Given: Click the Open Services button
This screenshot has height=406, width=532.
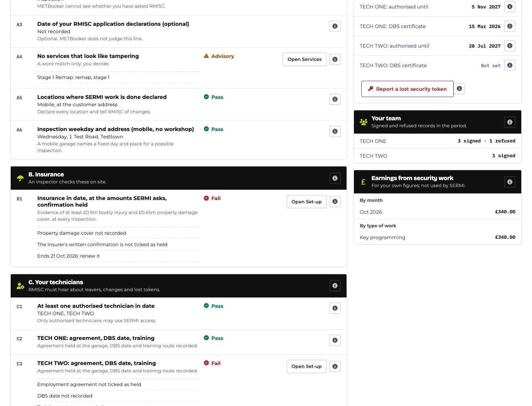Looking at the screenshot, I should pyautogui.click(x=304, y=59).
